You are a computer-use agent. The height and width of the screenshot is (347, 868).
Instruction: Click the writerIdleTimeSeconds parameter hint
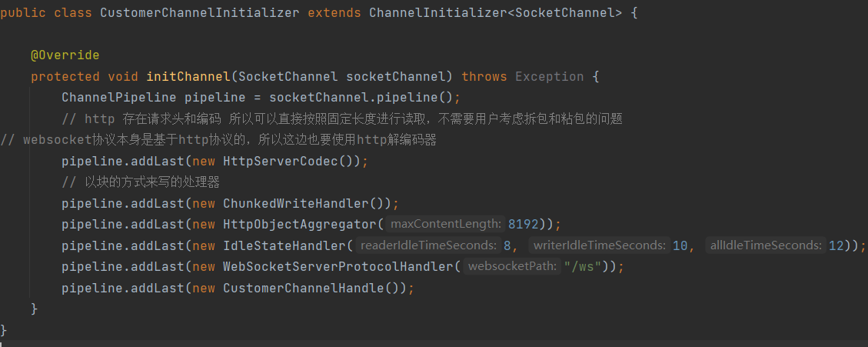point(600,246)
